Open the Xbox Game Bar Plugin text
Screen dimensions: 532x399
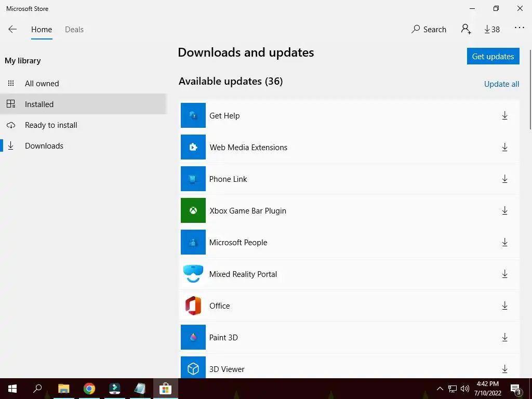248,211
